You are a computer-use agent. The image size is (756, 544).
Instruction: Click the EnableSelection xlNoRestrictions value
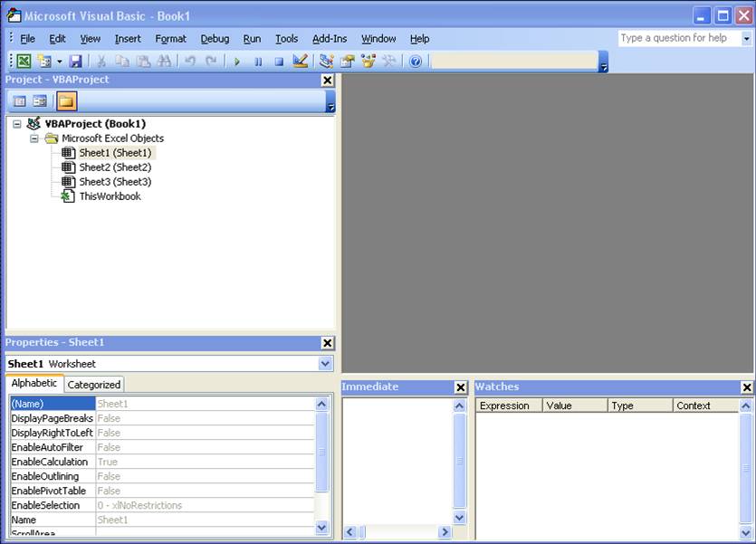click(205, 505)
